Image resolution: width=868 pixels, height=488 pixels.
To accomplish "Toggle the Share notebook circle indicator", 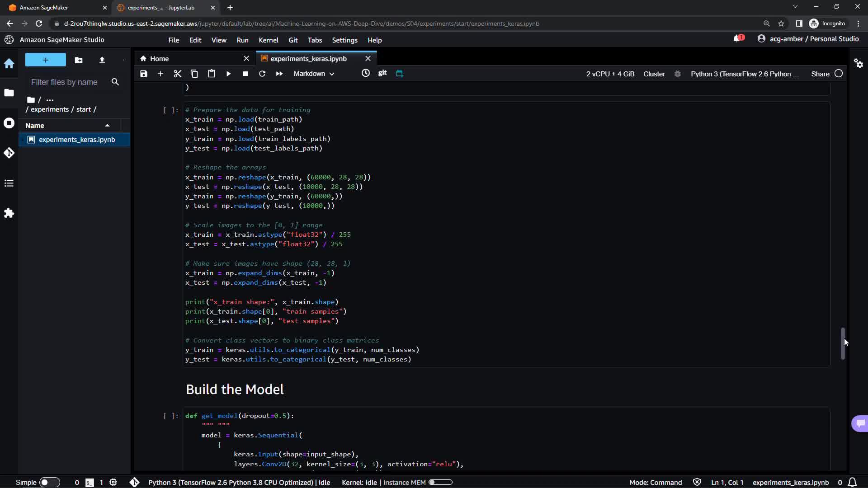I will pos(839,74).
